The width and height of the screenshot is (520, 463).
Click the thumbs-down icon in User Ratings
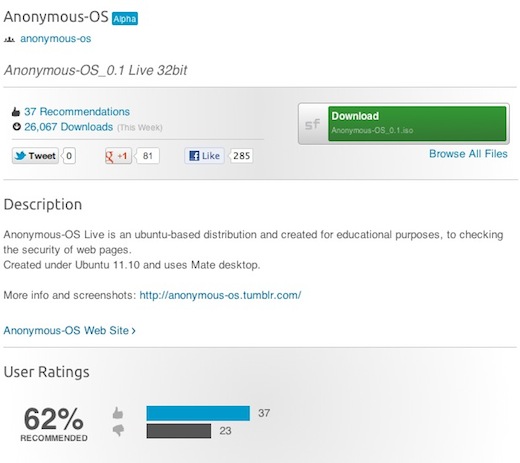(x=118, y=430)
